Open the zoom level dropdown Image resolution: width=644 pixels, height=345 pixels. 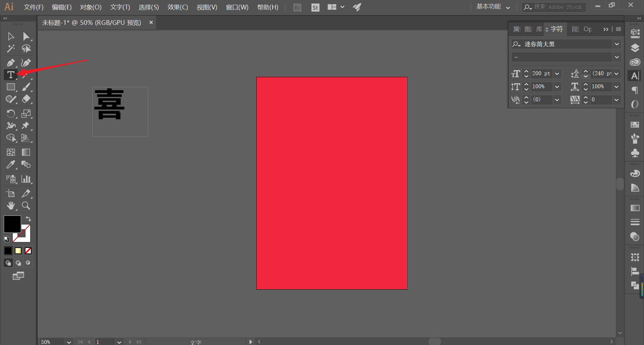click(x=69, y=342)
